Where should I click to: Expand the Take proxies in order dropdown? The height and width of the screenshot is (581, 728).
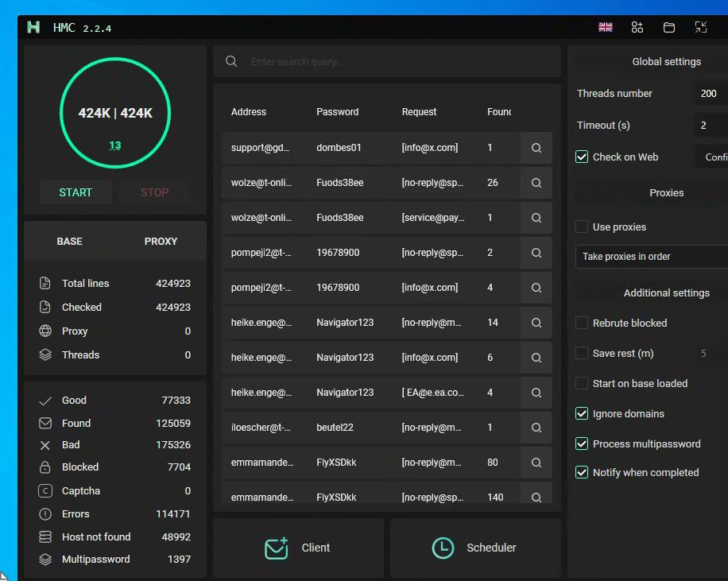coord(650,257)
